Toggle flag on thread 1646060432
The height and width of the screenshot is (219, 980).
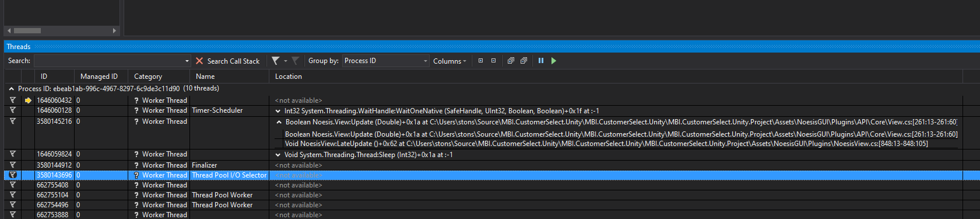pyautogui.click(x=12, y=100)
